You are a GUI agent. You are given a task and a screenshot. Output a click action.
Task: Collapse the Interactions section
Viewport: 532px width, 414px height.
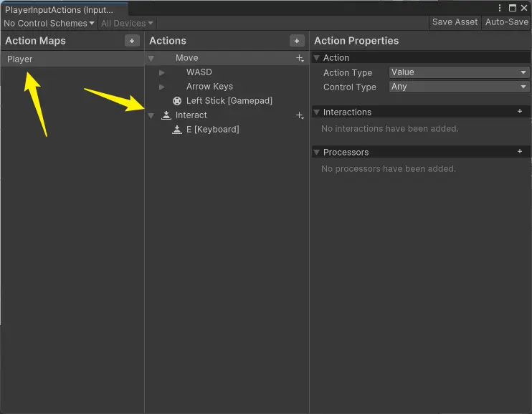click(x=317, y=112)
